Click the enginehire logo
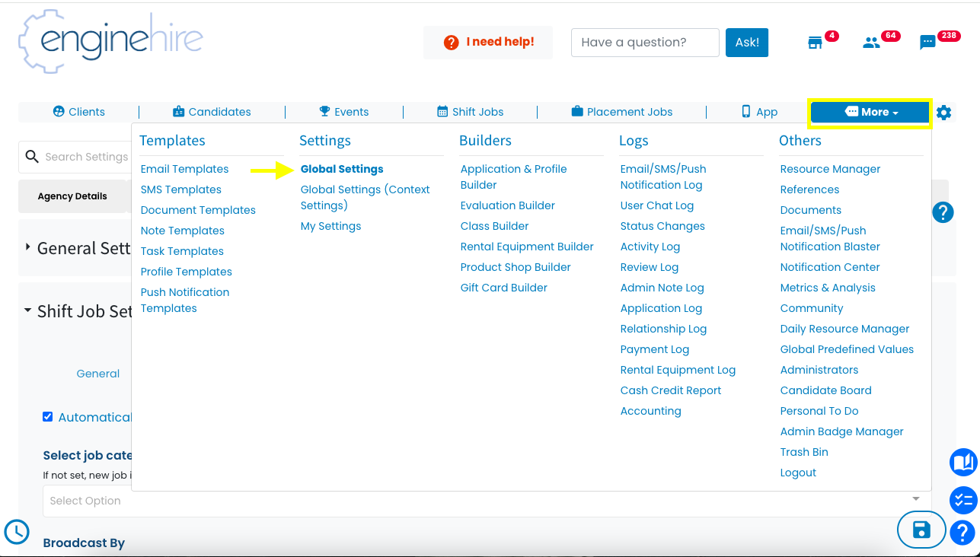The image size is (980, 557). (110, 42)
